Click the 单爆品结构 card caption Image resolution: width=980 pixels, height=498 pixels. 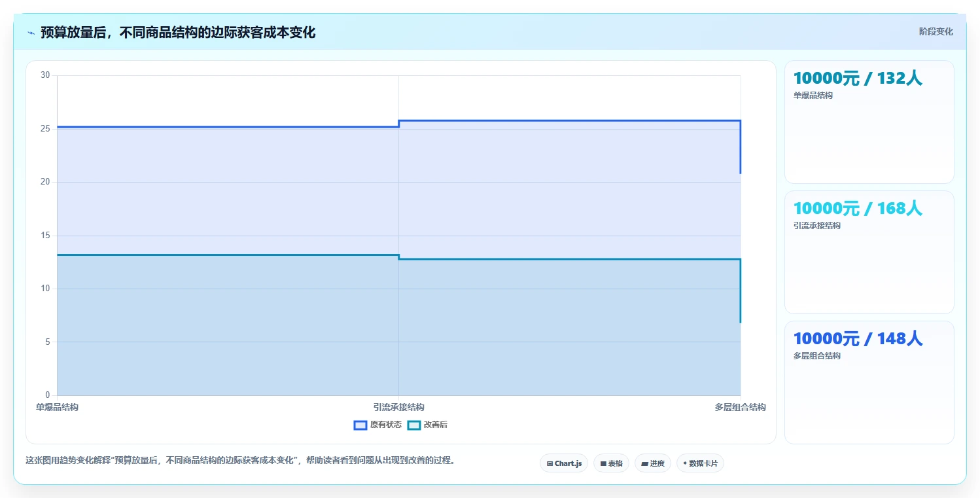pyautogui.click(x=813, y=96)
